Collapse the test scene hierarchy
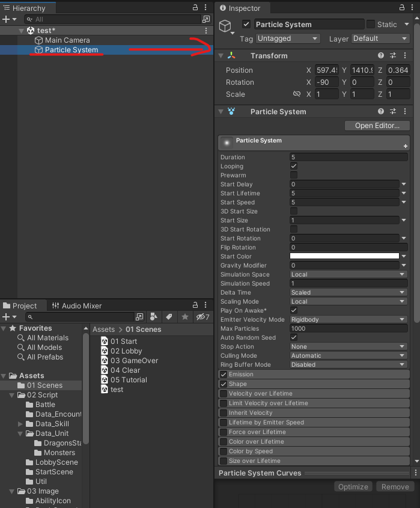Image resolution: width=420 pixels, height=508 pixels. 22,31
